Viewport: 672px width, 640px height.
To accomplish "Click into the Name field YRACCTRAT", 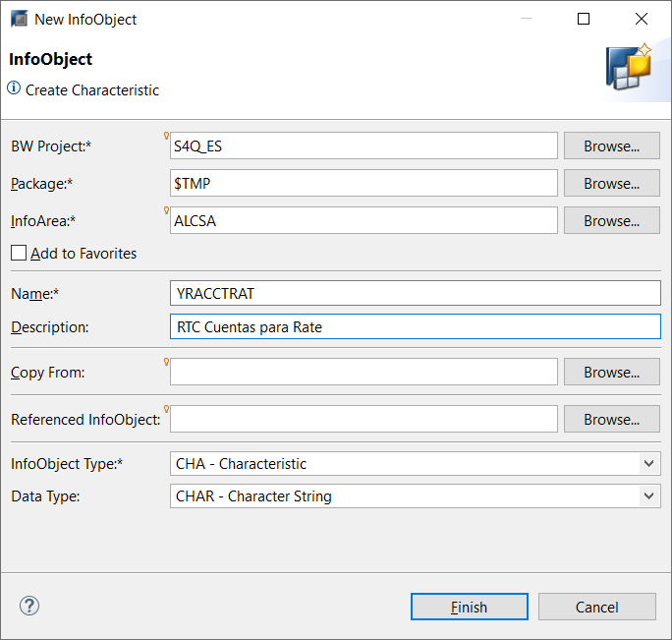I will click(415, 294).
